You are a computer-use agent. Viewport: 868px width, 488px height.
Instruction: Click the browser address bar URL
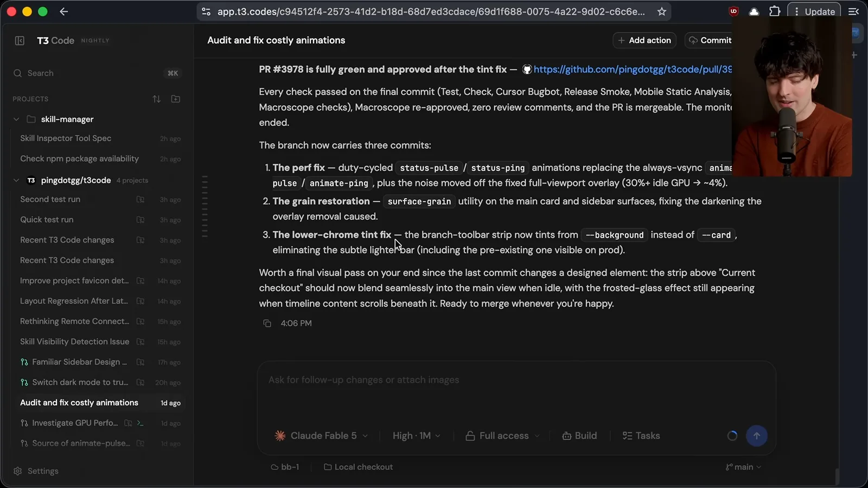click(431, 11)
